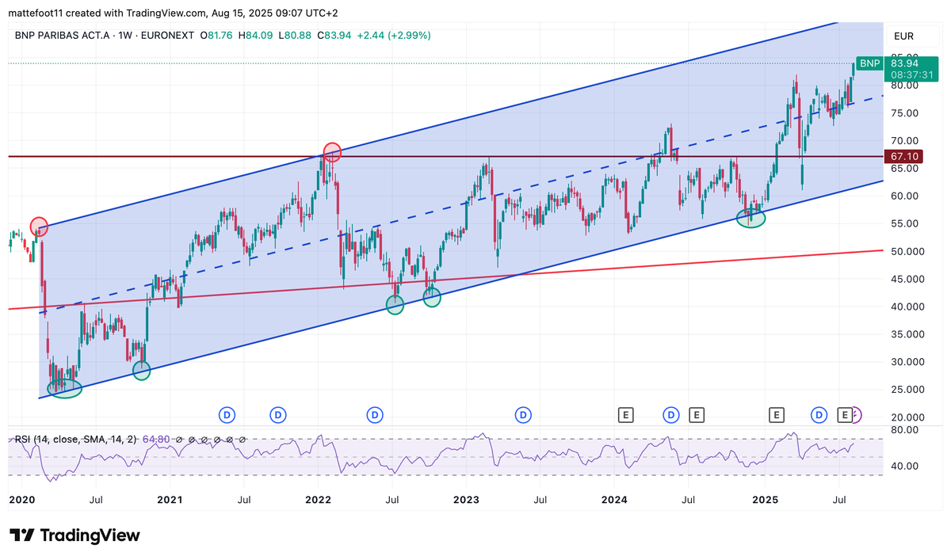Image resolution: width=951 pixels, height=560 pixels.
Task: Click the TradingView logo at bottom left
Action: tap(74, 535)
